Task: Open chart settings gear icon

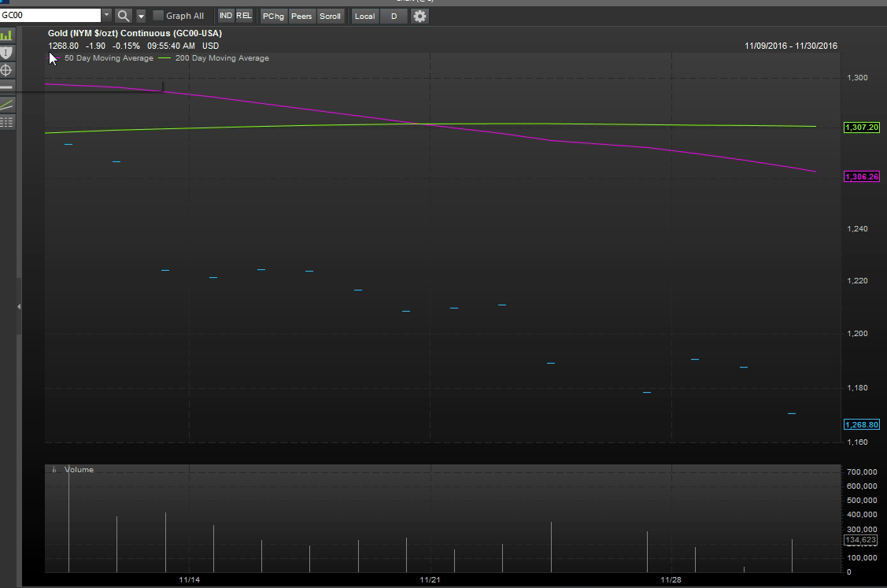Action: tap(419, 16)
